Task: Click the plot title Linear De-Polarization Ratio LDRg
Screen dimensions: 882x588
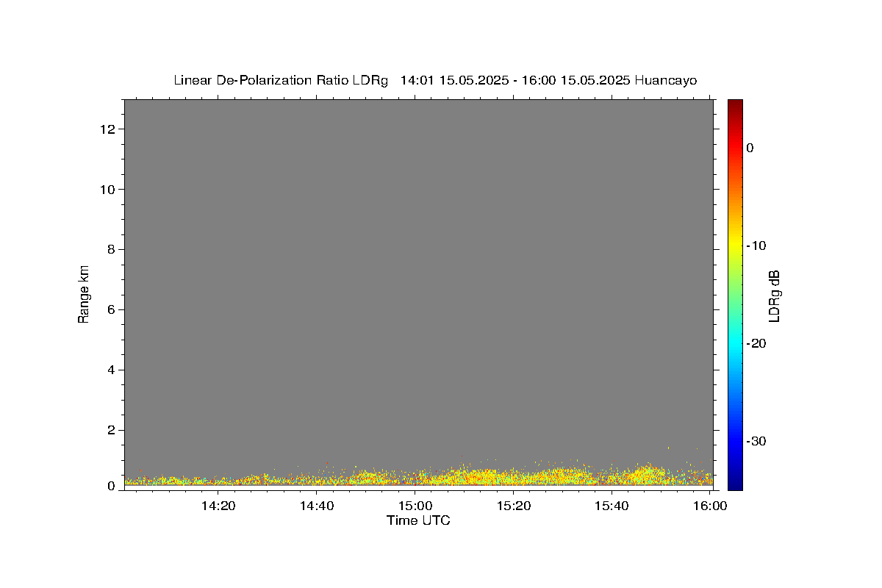Action: tap(280, 81)
